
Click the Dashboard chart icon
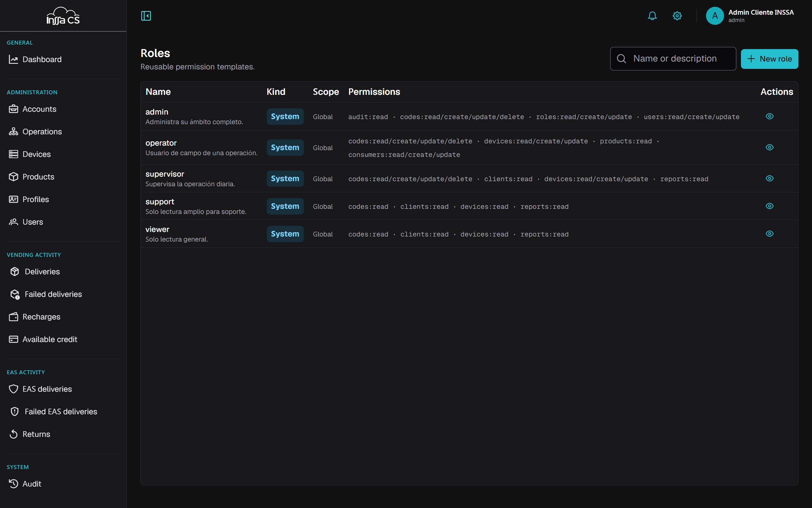pos(14,60)
